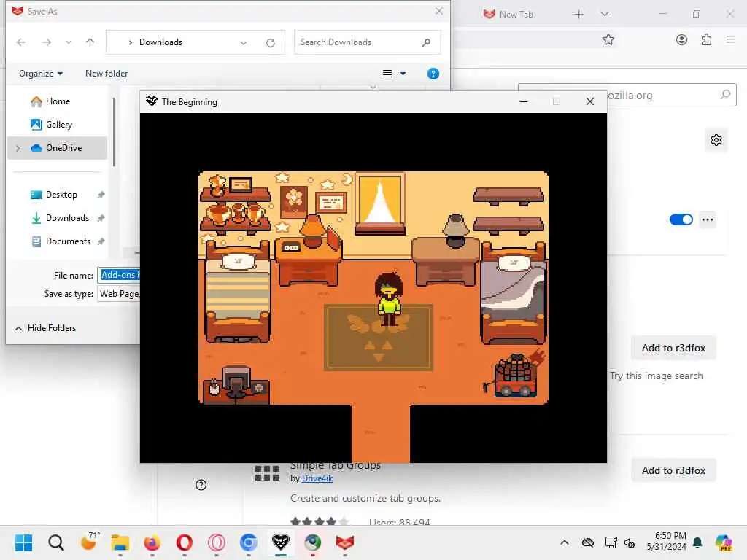Open Windows Start menu

pyautogui.click(x=23, y=542)
